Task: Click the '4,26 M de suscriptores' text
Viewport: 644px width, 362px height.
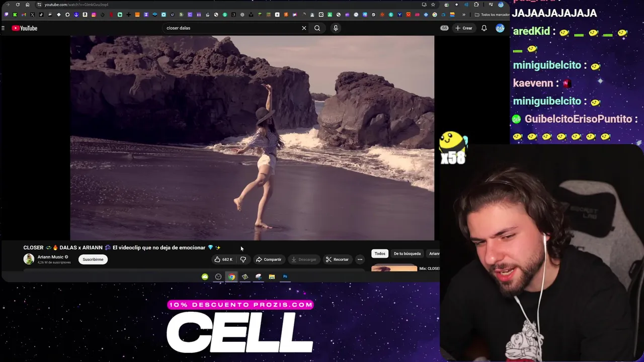Action: (54, 262)
